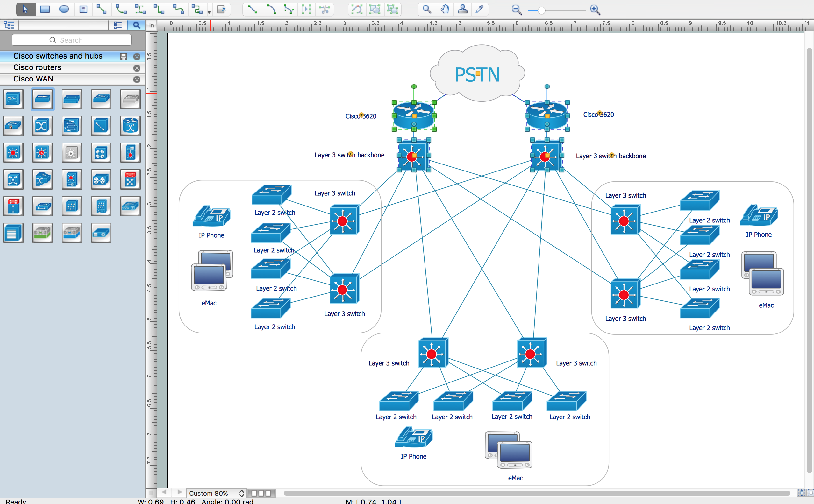This screenshot has height=504, width=814.
Task: Click the horizontal canvas scrollbar
Action: pyautogui.click(x=536, y=493)
